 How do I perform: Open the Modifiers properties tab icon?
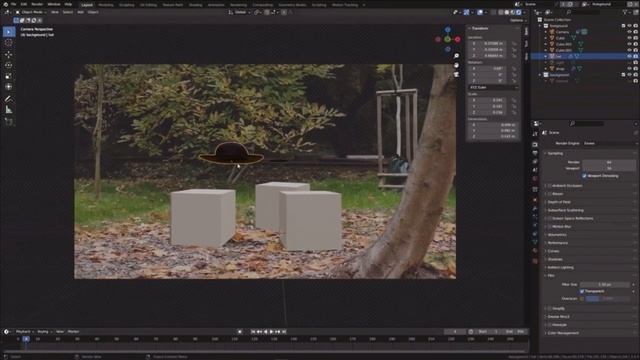pos(535,209)
